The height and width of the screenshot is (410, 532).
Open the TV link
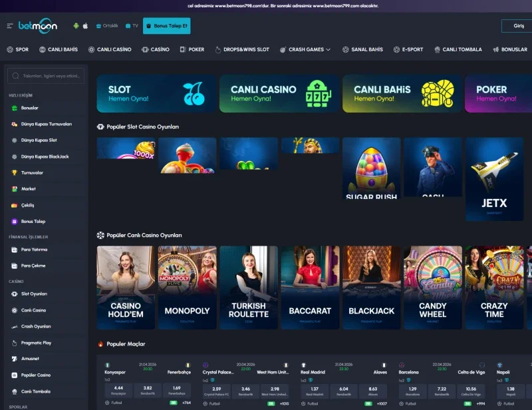[x=132, y=26]
